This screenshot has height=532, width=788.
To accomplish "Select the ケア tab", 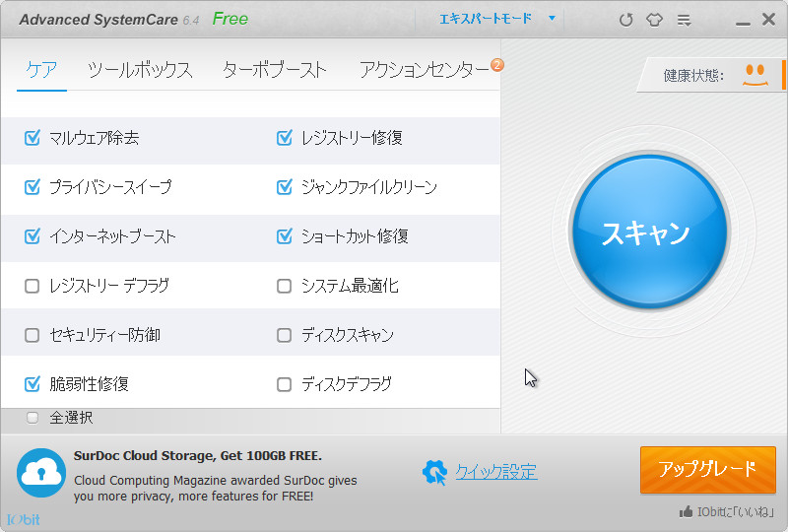I will 41,69.
